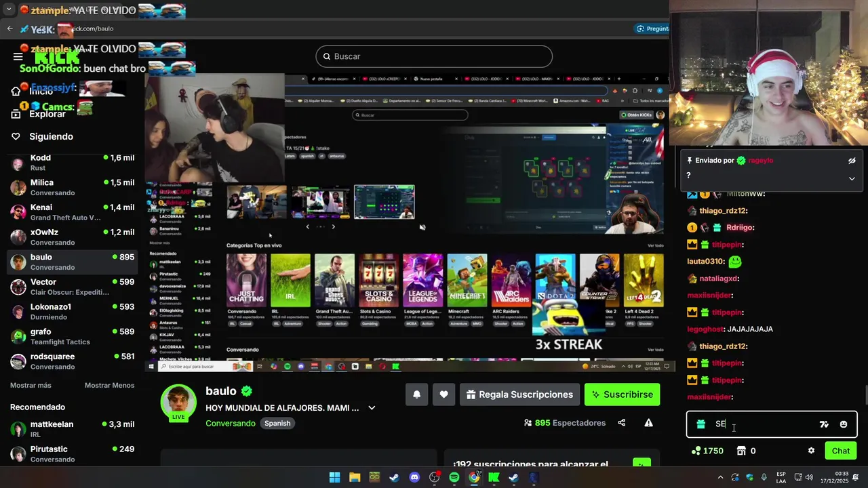Viewport: 868px width, 488px height.
Task: Send message with green Chat button
Action: coord(841,451)
